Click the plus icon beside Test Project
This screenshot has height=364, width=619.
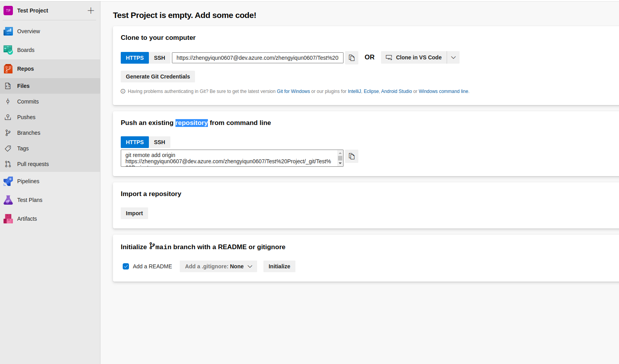pos(91,11)
